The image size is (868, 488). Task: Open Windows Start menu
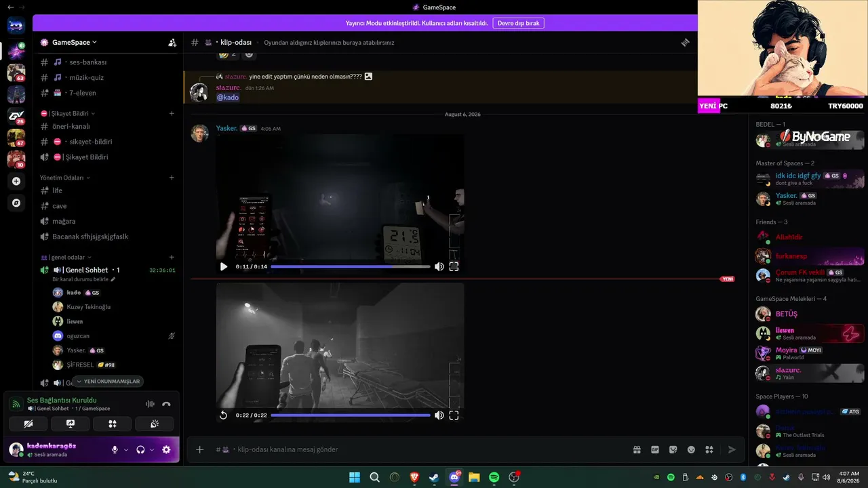355,477
